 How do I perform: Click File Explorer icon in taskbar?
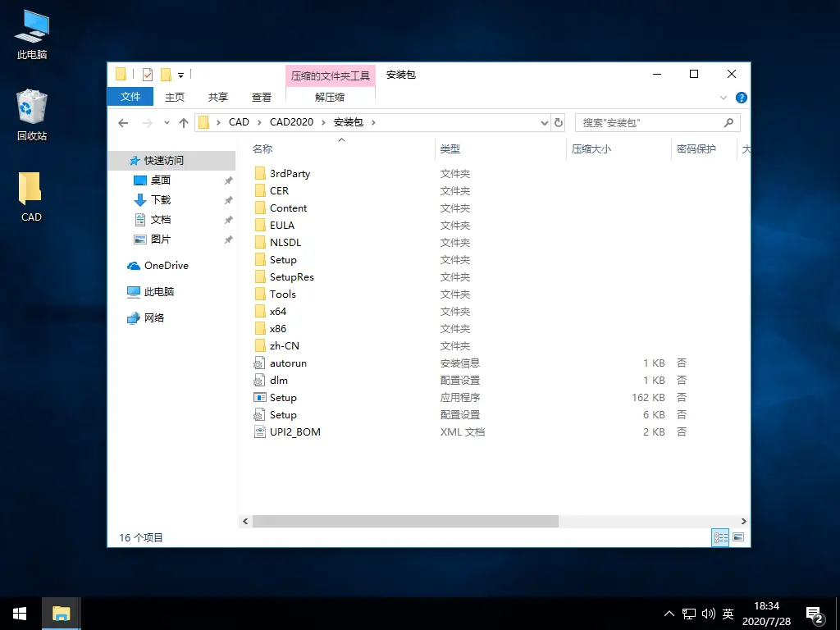[x=61, y=614]
